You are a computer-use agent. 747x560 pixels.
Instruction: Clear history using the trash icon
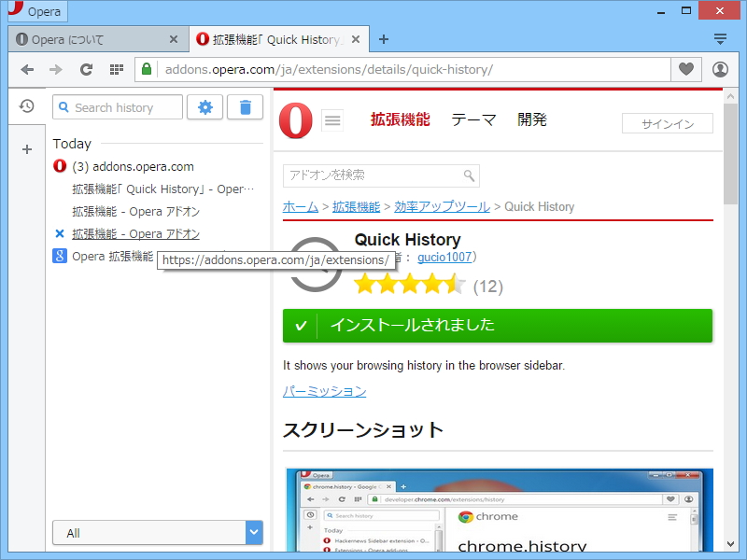click(x=245, y=107)
